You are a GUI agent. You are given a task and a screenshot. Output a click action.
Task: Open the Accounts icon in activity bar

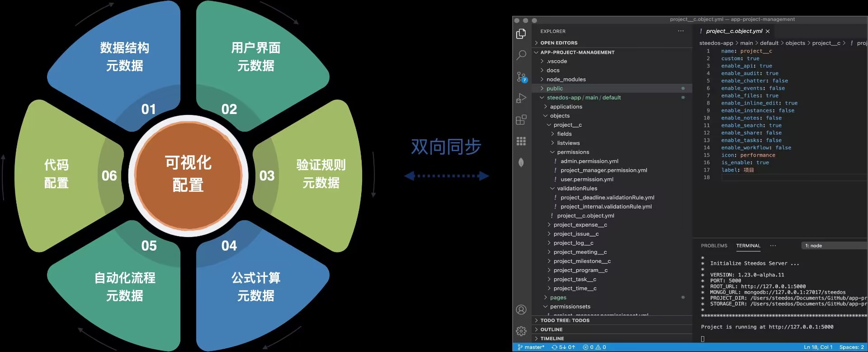pos(521,309)
